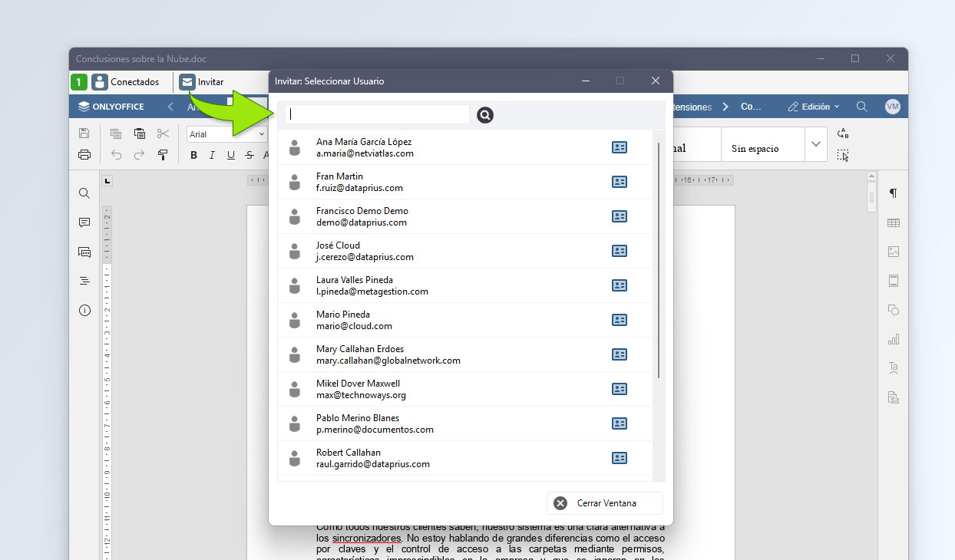955x560 pixels.
Task: Open contact card for Pablo Merino Blanes
Action: tap(620, 423)
